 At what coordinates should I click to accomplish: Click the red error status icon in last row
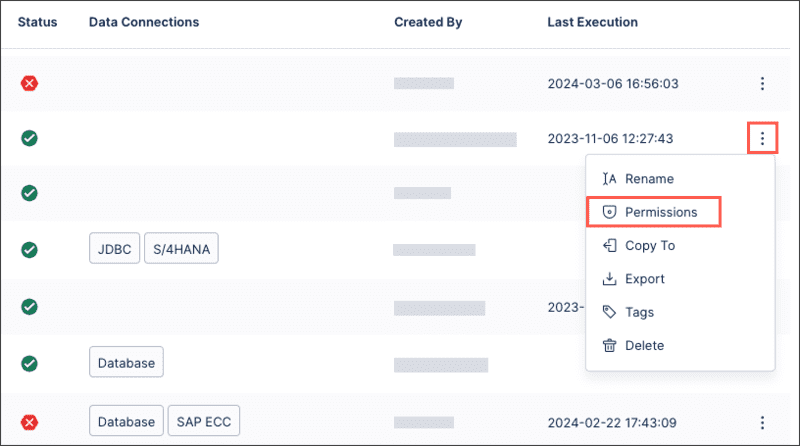[30, 422]
